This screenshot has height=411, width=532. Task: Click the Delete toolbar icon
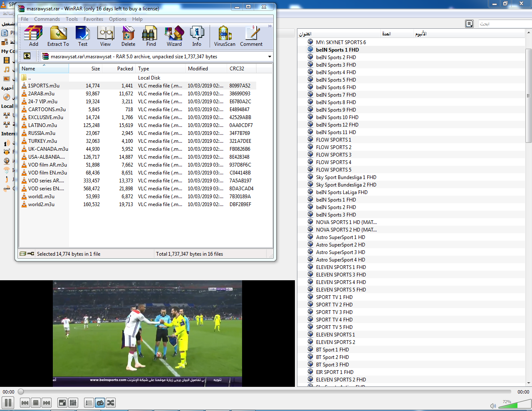point(129,36)
